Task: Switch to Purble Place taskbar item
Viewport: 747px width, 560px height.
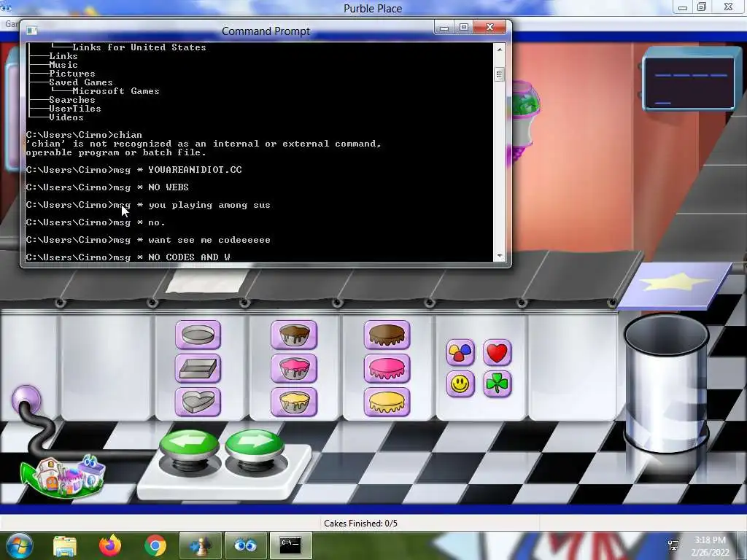Action: tap(245, 545)
